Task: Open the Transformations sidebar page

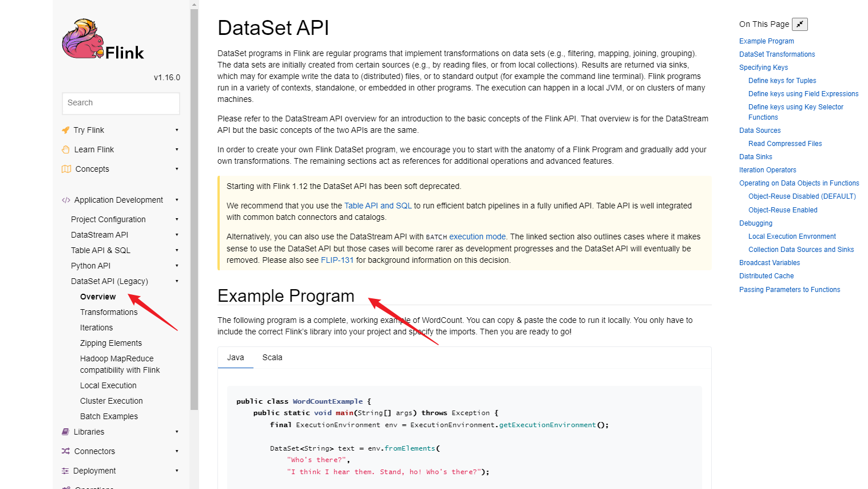Action: (109, 312)
